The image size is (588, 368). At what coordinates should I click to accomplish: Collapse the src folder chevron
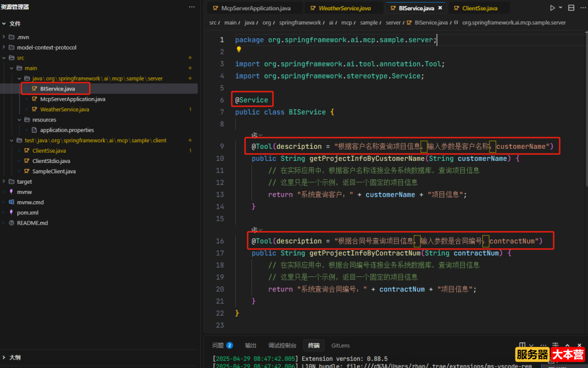(4, 58)
